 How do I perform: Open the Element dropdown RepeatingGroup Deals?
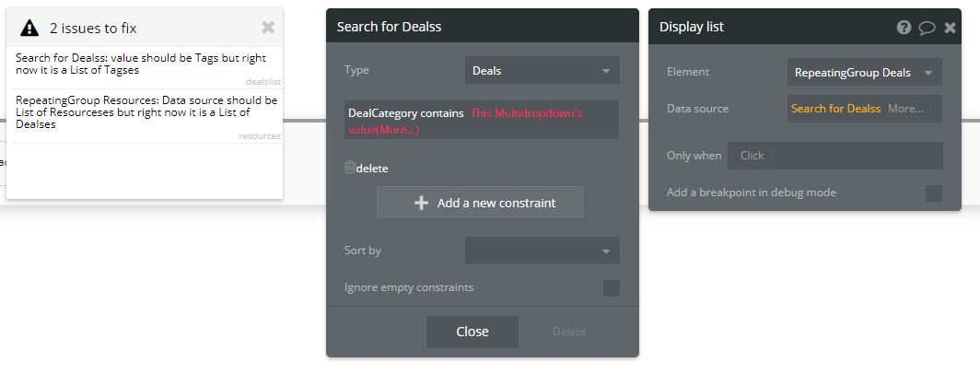tap(864, 72)
